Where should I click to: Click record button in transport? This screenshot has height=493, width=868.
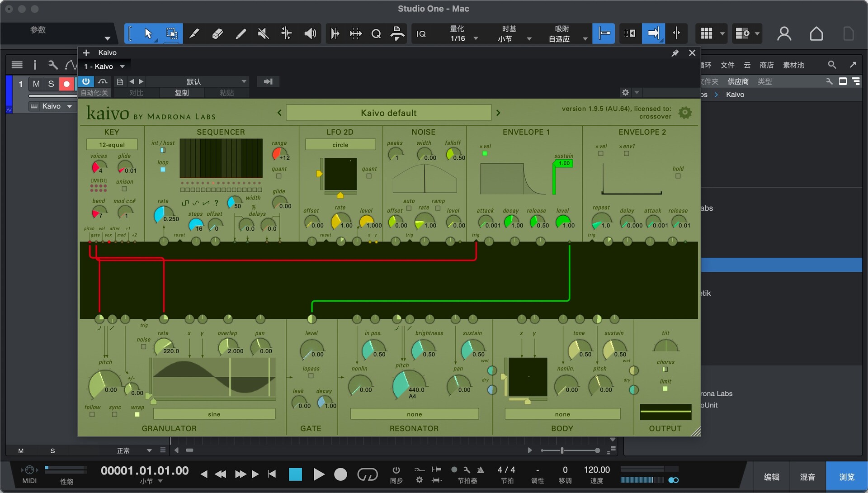point(340,474)
